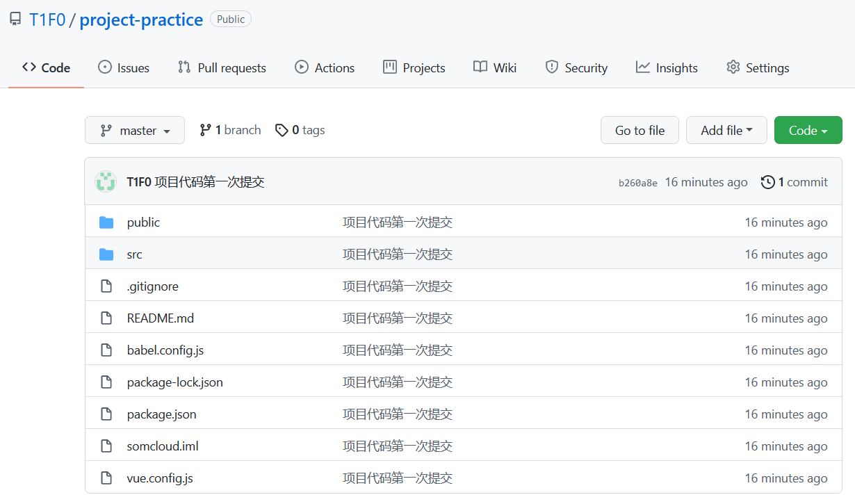Open commit message in vue.config.js row

pyautogui.click(x=398, y=478)
